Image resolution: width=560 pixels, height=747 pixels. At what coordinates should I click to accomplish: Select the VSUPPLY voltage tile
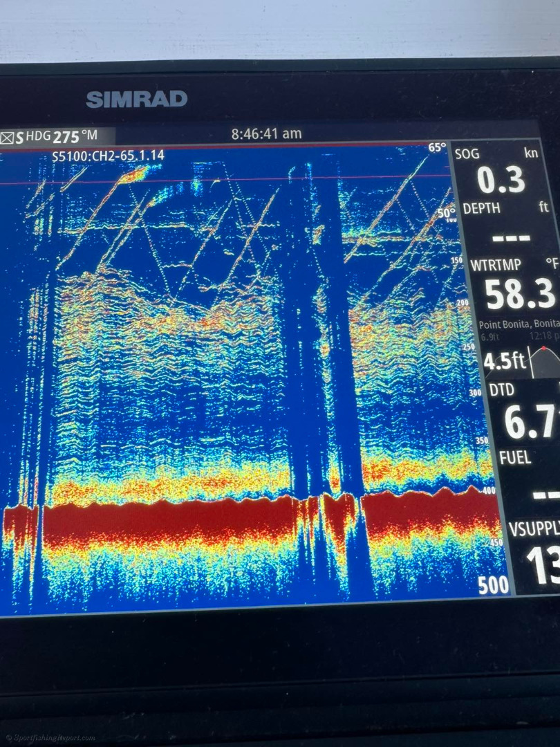534,548
